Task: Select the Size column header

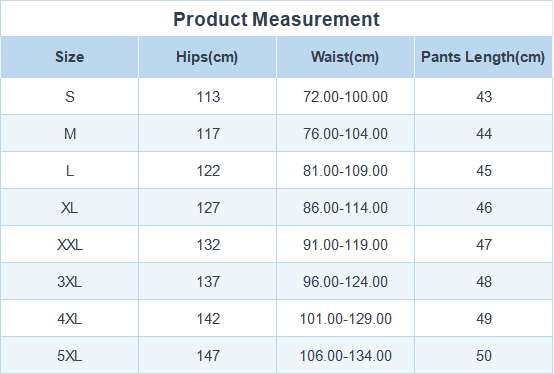Action: coord(70,57)
